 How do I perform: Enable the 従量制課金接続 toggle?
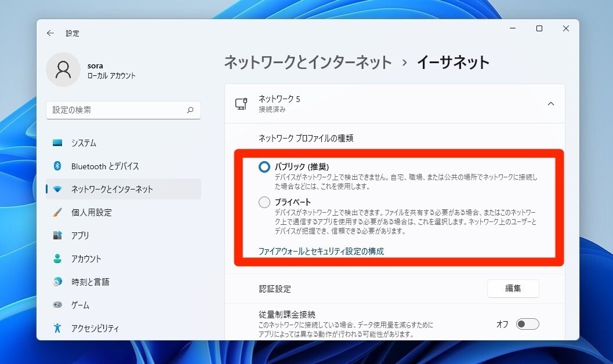pyautogui.click(x=527, y=323)
